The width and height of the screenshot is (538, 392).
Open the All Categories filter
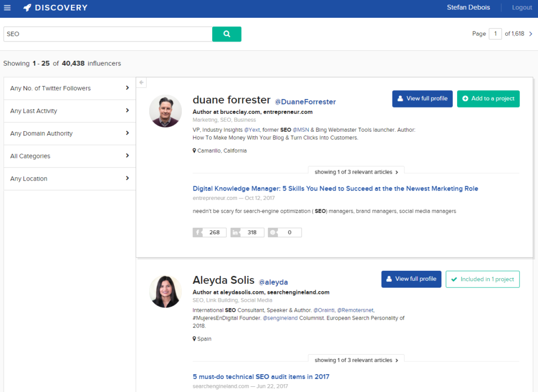coord(69,156)
